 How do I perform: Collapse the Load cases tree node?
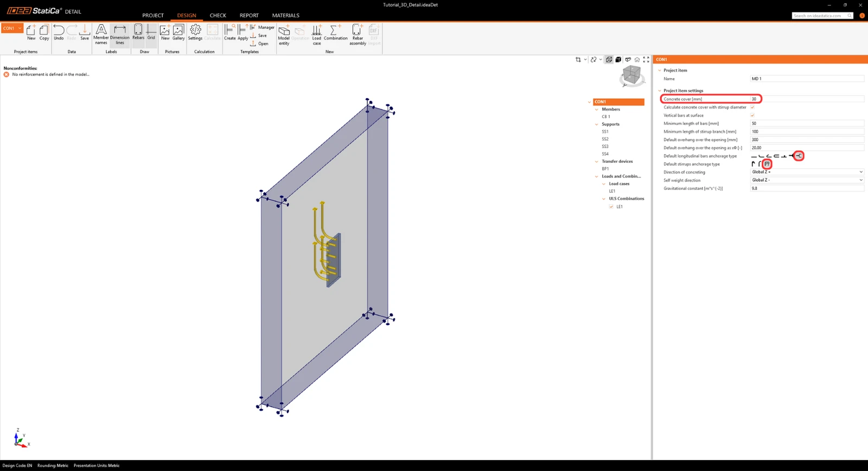(x=604, y=184)
